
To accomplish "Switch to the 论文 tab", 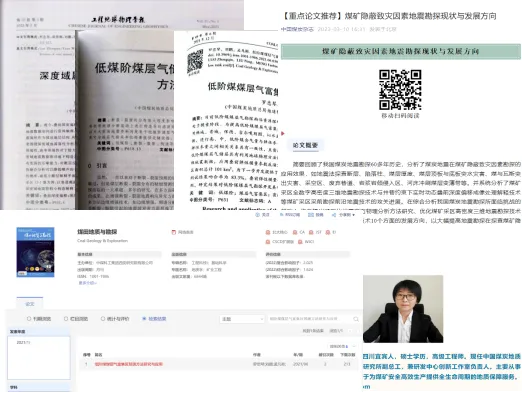I will coord(30,303).
